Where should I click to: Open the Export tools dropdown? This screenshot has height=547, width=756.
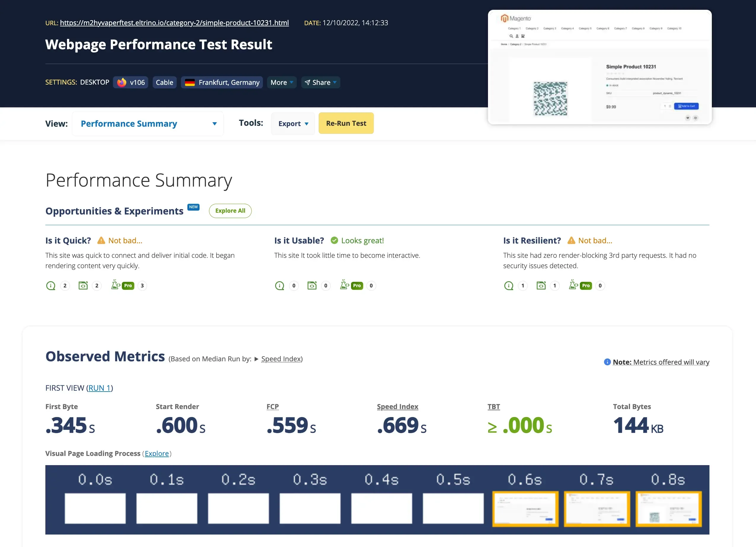[293, 124]
